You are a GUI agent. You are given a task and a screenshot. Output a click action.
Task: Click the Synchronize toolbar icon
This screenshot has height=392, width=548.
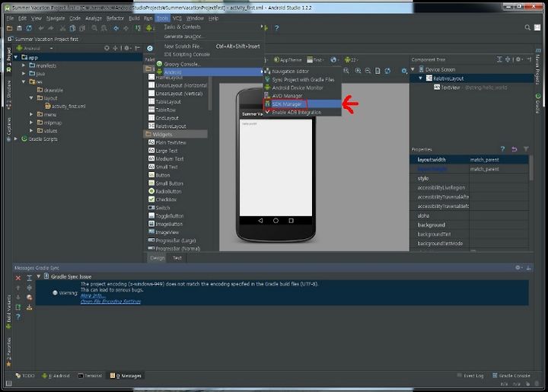tap(29, 28)
